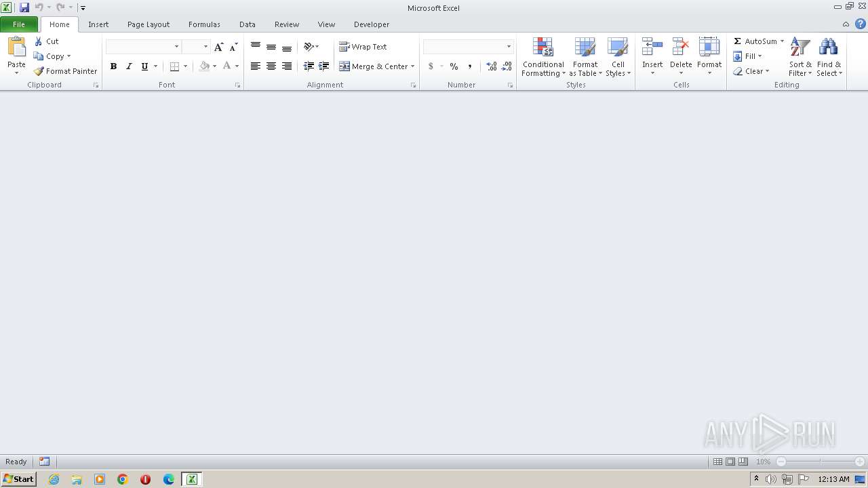Open the Fill dropdown
868x488 pixels.
[x=747, y=56]
